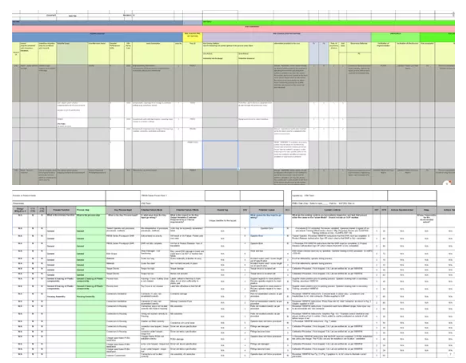Screen dimensions: 466x363
Task: Select the RPN column header
Action: coord(384,210)
